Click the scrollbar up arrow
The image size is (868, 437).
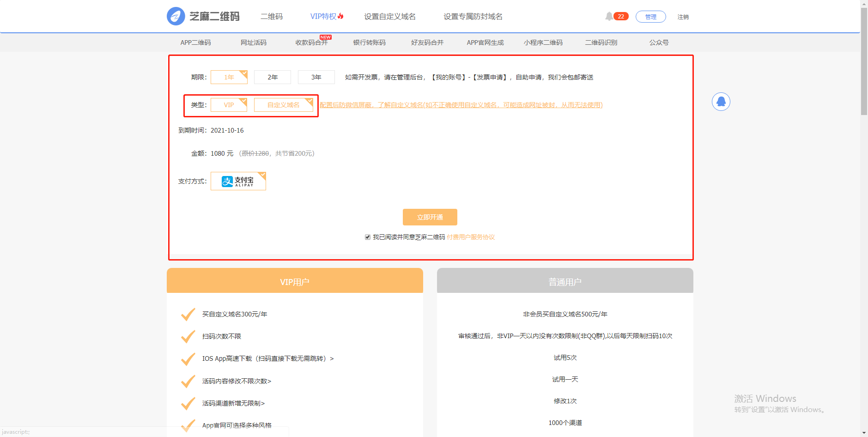click(x=864, y=3)
